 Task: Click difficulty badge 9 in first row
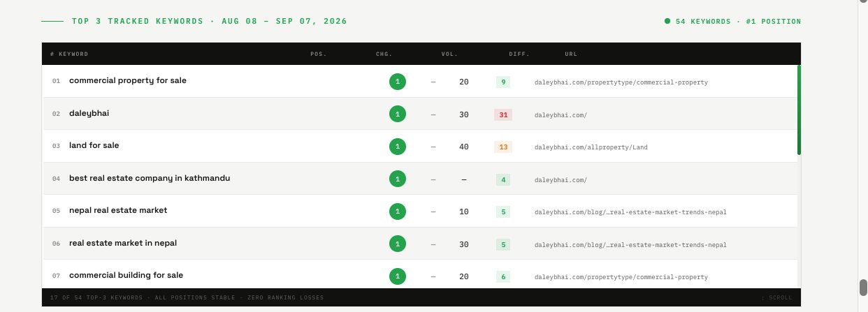point(503,82)
